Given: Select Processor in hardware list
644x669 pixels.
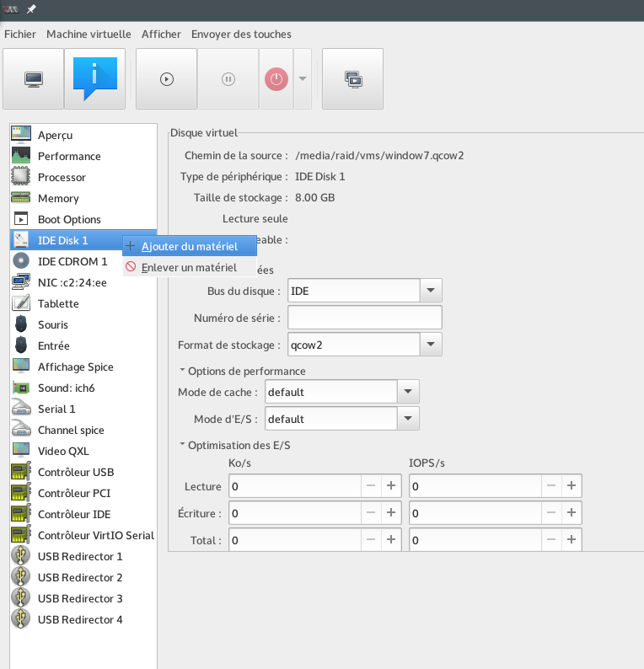Looking at the screenshot, I should [x=83, y=177].
